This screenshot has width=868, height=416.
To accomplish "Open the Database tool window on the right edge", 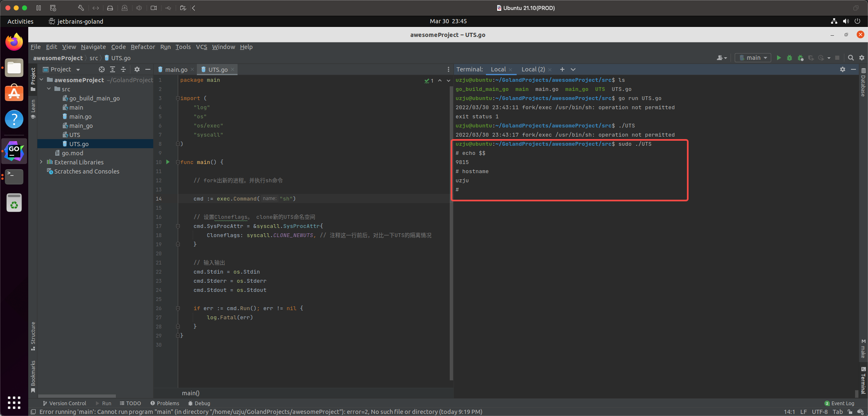I will tap(863, 83).
